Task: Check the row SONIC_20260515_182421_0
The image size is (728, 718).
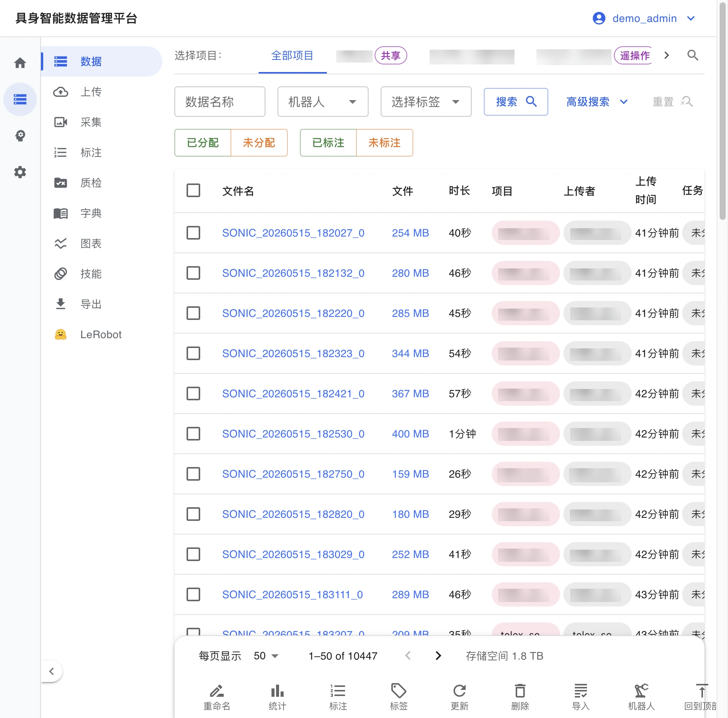Action: (193, 393)
